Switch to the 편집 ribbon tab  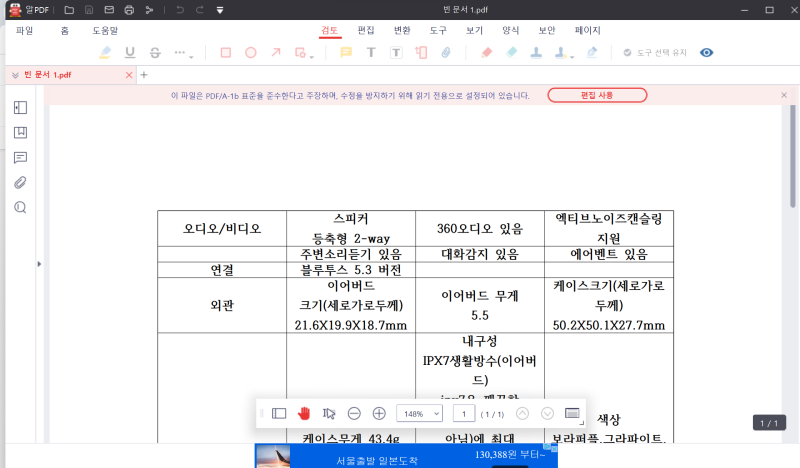pyautogui.click(x=366, y=30)
